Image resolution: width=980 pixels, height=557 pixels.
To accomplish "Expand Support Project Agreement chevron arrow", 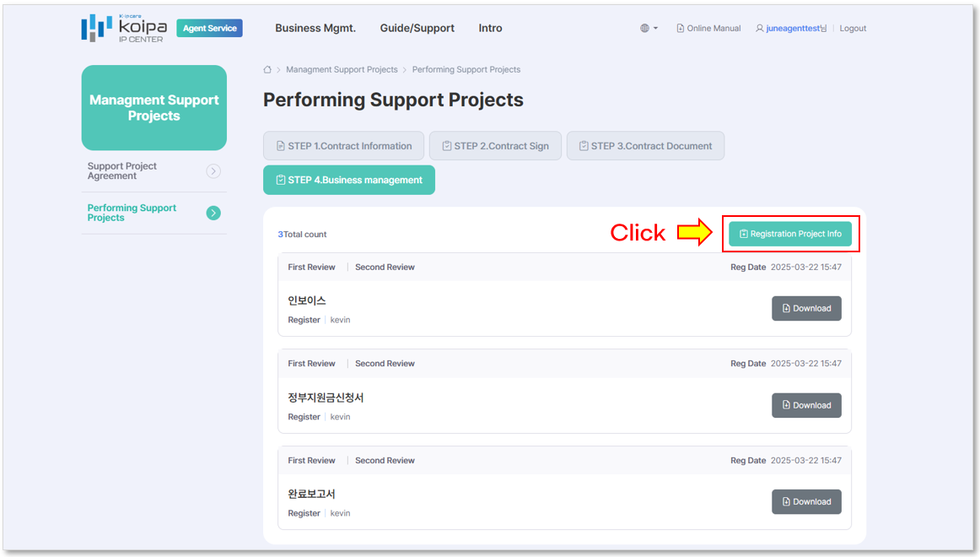I will coord(213,171).
